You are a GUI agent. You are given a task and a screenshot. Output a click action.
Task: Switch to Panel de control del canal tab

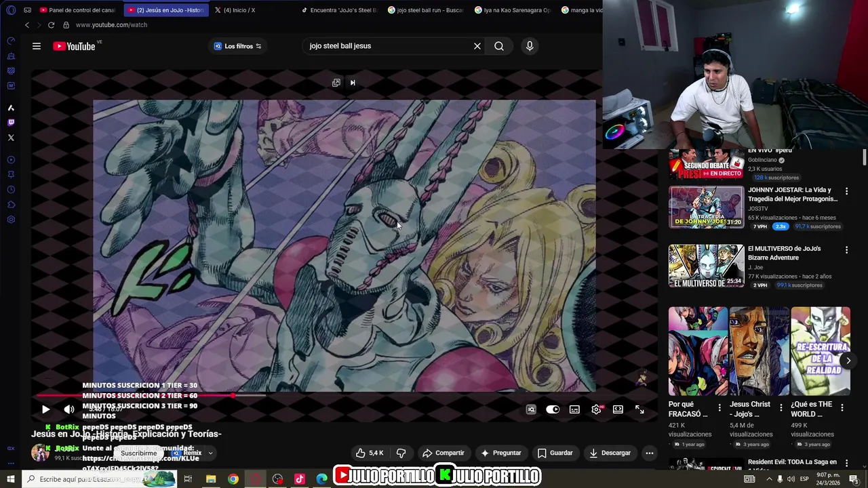(78, 10)
